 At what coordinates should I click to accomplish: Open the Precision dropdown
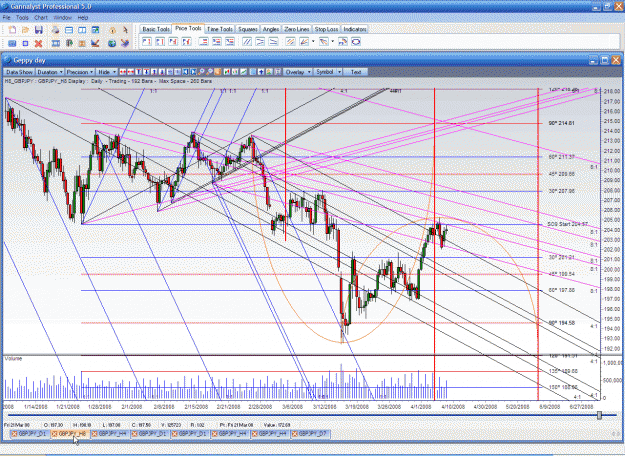(80, 72)
